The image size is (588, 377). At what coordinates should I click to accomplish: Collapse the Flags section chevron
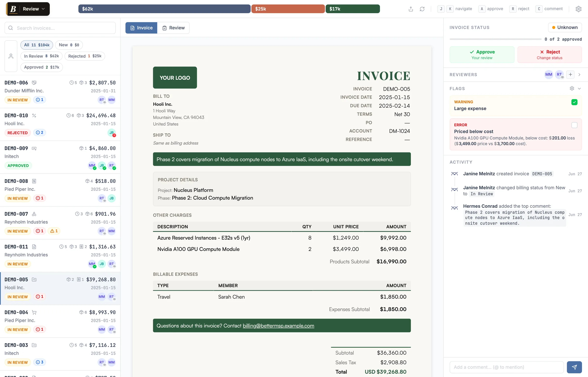pyautogui.click(x=579, y=88)
